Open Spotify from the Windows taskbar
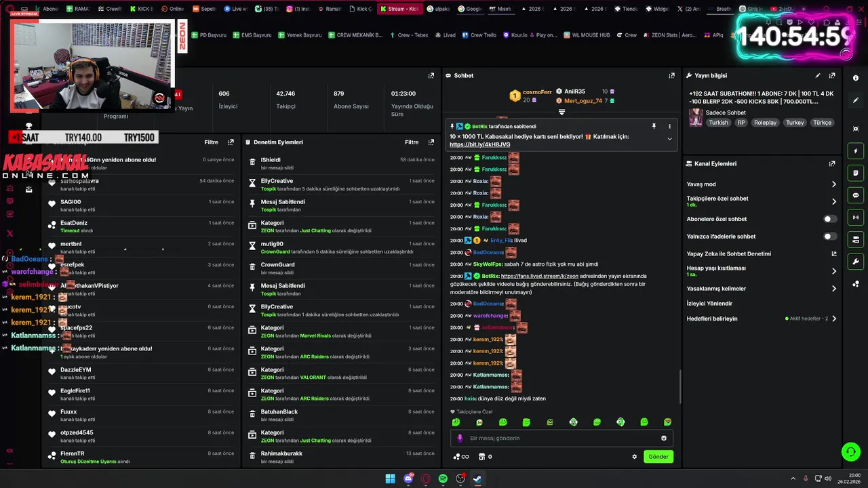The width and height of the screenshot is (868, 488). point(443,479)
